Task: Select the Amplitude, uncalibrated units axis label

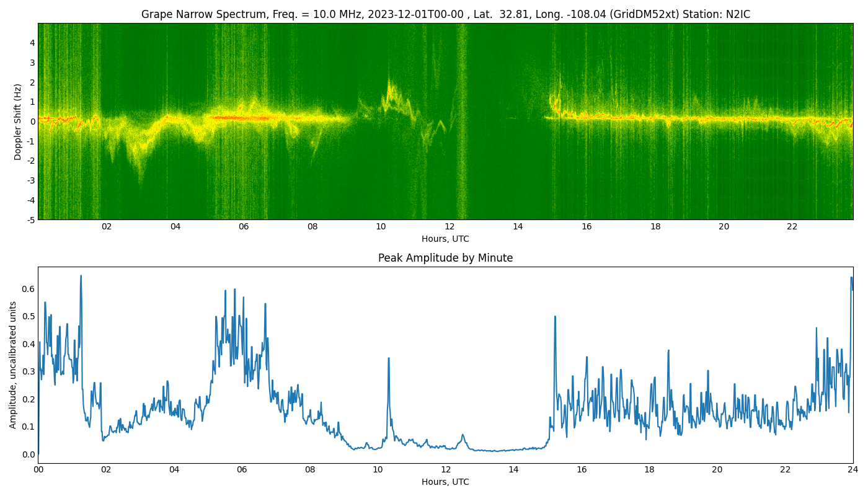Action: pyautogui.click(x=13, y=365)
